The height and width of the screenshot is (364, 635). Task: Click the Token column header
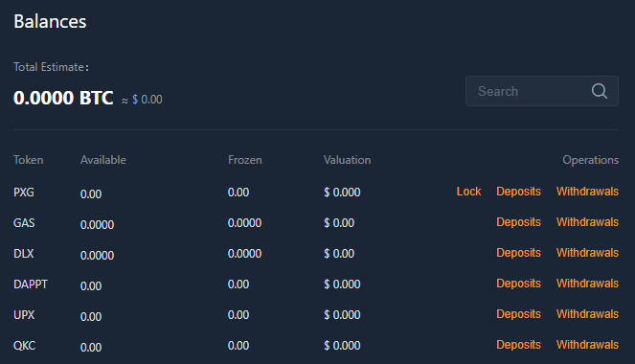point(29,160)
